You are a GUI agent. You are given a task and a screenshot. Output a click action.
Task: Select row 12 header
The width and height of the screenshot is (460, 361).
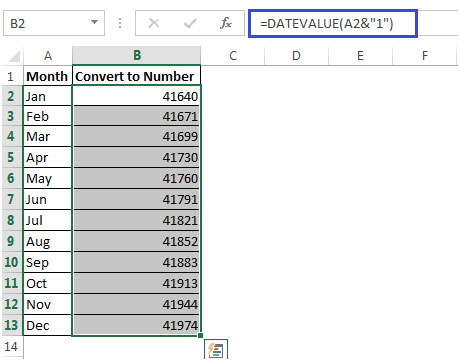click(11, 304)
